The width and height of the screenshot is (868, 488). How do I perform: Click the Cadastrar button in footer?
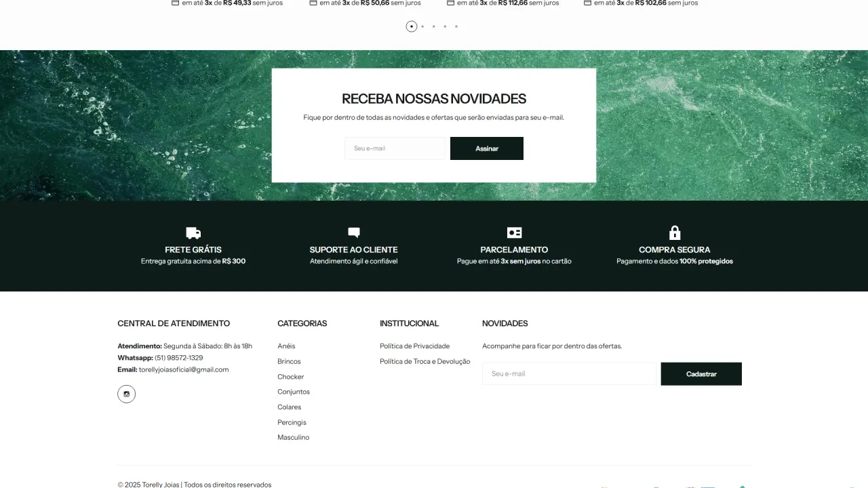(701, 374)
